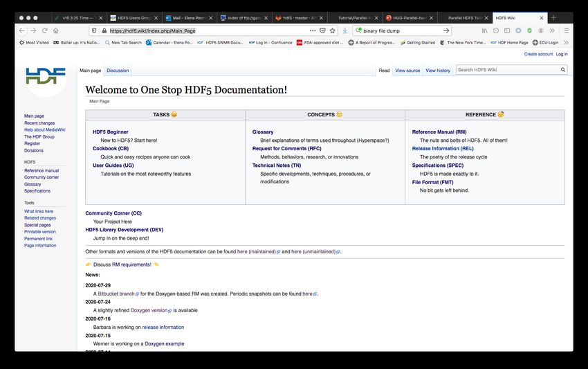Click the Bitbucket branch external link

click(x=118, y=294)
